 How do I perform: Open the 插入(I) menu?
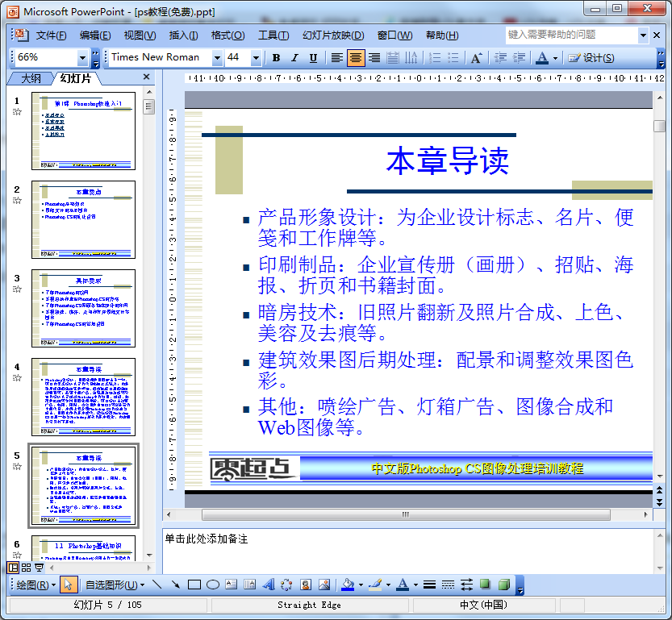point(183,35)
